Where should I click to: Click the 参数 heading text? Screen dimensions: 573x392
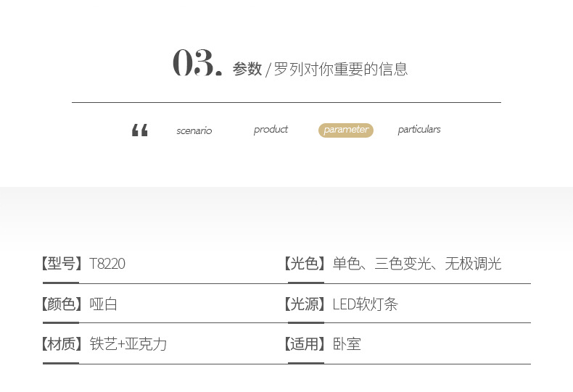[x=247, y=69]
